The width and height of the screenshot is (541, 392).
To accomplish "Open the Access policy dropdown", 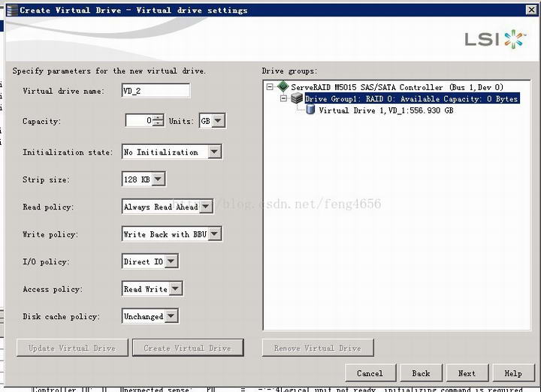I will coord(175,288).
